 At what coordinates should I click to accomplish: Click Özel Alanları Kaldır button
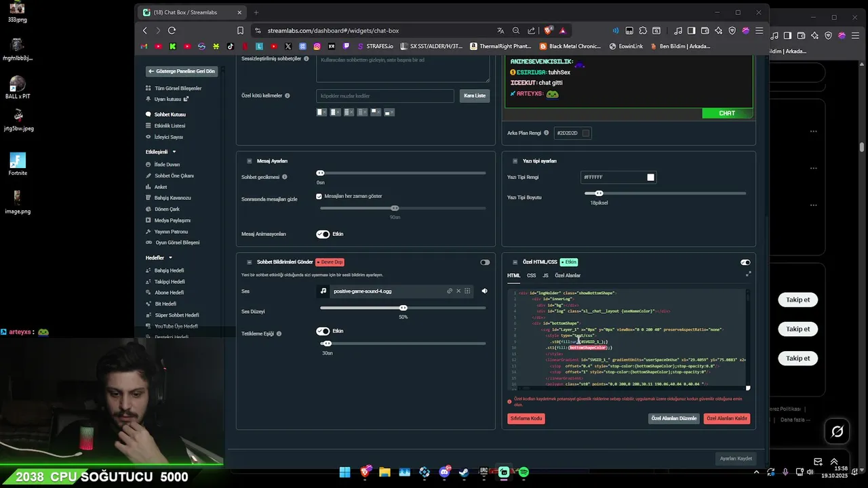click(727, 418)
